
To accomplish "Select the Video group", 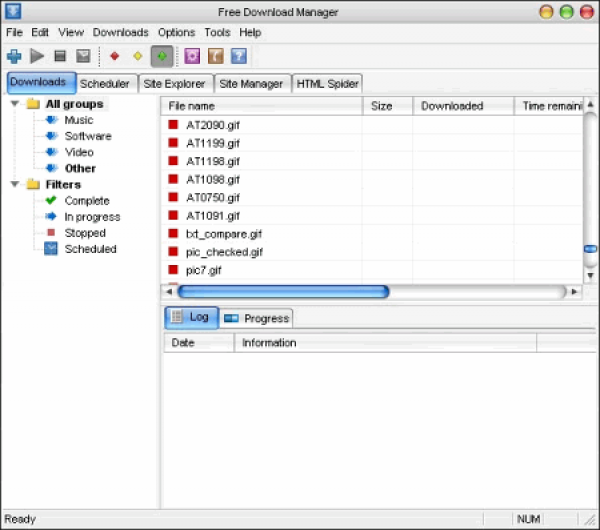I will [x=79, y=152].
